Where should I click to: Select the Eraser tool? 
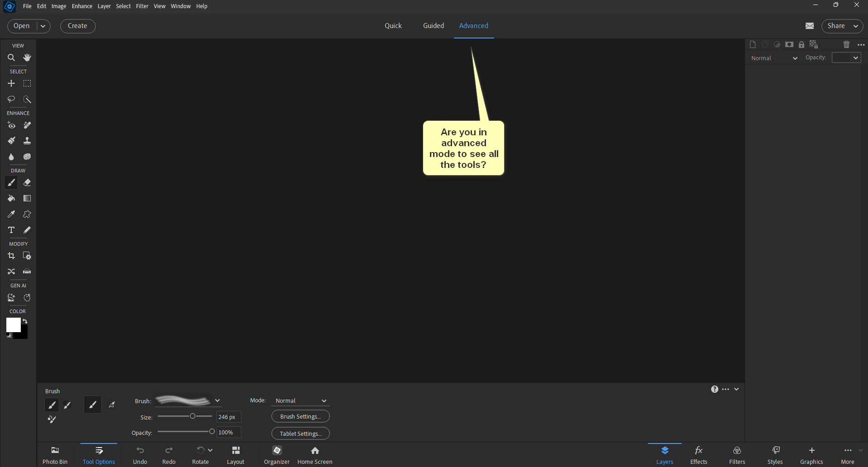click(27, 182)
